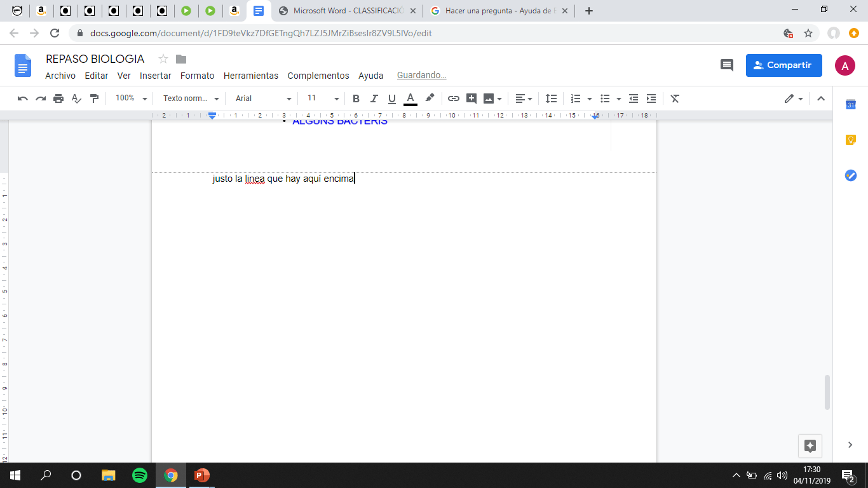The width and height of the screenshot is (868, 488).
Task: Open paragraph style dropdown 'Texto normal'
Action: pos(191,98)
